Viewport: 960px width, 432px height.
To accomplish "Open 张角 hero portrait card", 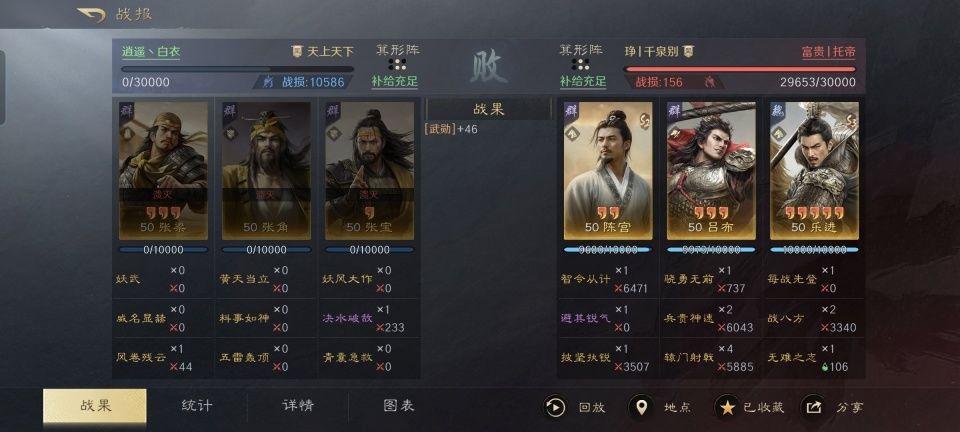I will coord(266,171).
